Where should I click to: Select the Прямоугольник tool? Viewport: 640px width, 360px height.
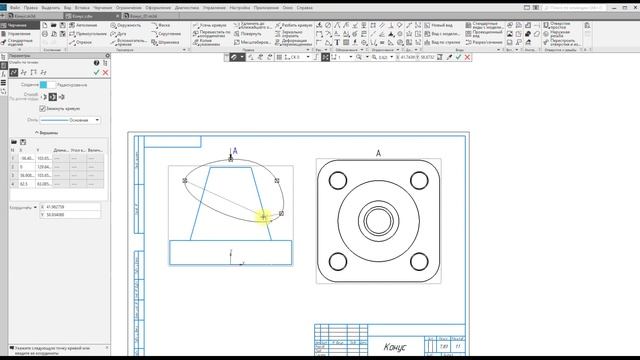point(87,34)
